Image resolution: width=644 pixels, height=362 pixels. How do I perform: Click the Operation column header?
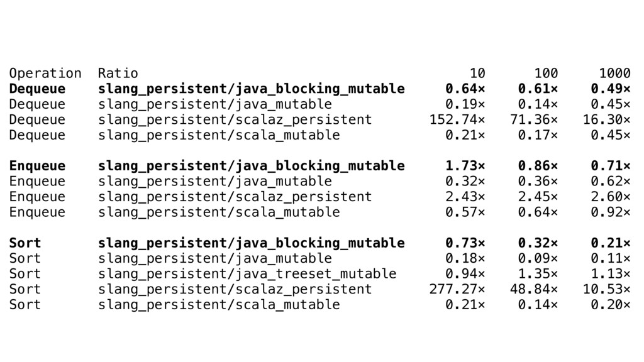[45, 74]
